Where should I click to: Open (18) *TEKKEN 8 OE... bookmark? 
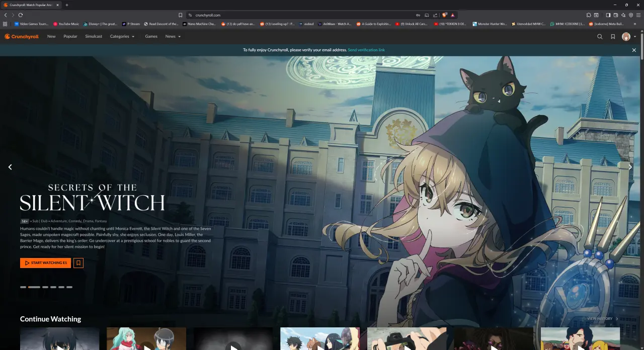coord(451,24)
